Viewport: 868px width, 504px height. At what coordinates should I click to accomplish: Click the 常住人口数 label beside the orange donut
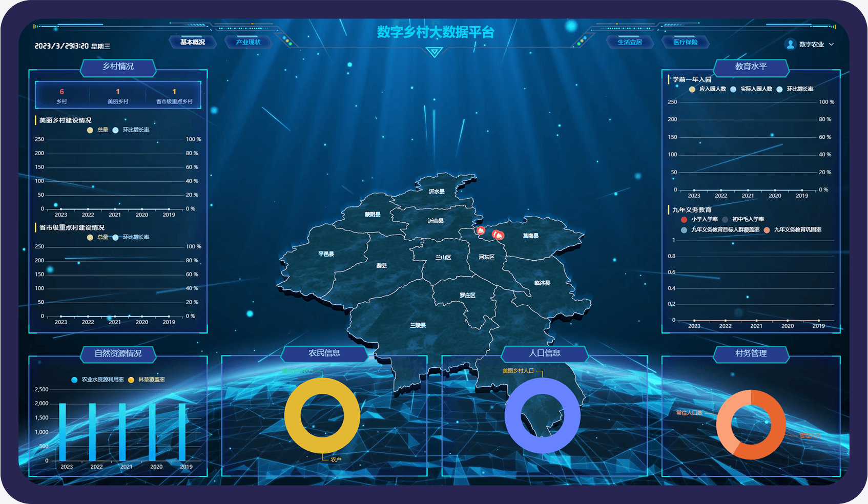click(690, 412)
